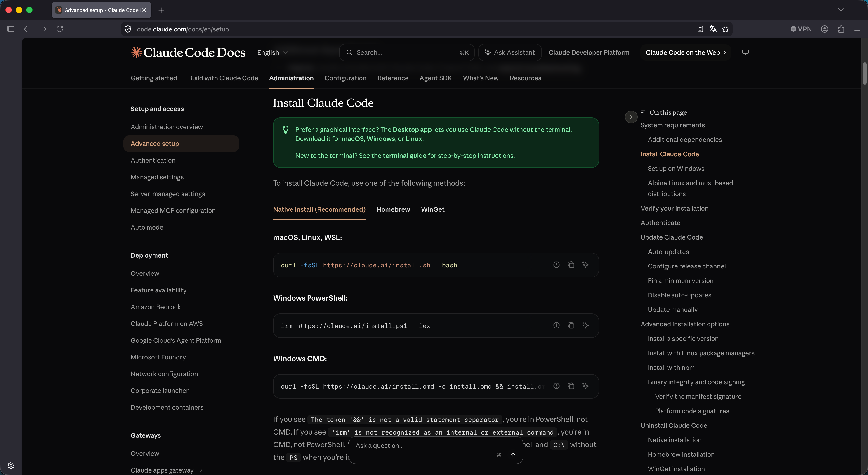Open Managed settings in the sidebar
Viewport: 868px width, 475px height.
point(157,177)
